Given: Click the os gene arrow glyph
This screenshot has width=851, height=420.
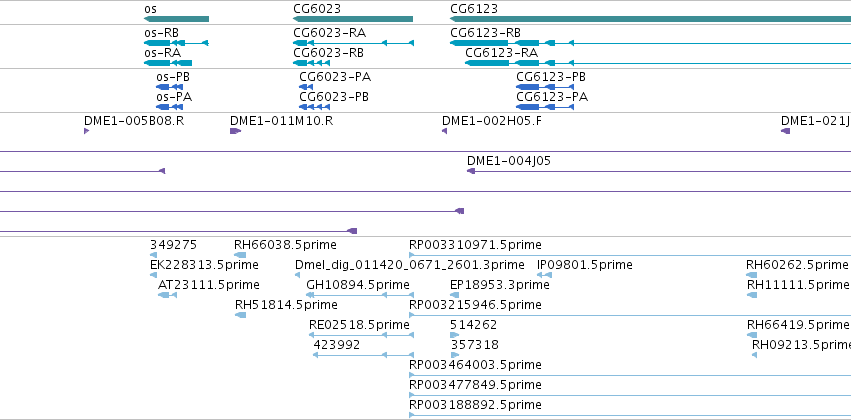Looking at the screenshot, I should click(x=176, y=19).
